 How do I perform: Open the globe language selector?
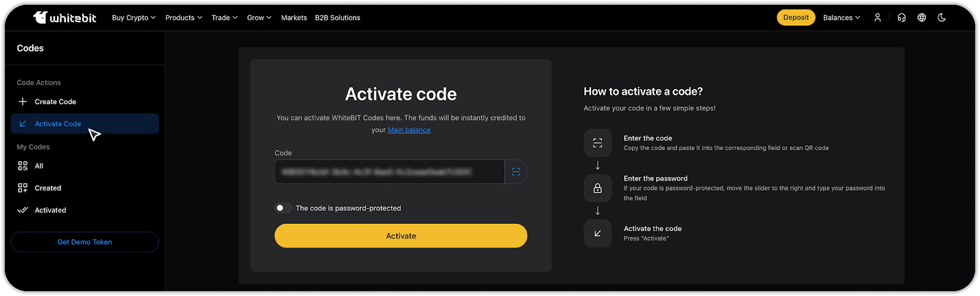click(921, 18)
